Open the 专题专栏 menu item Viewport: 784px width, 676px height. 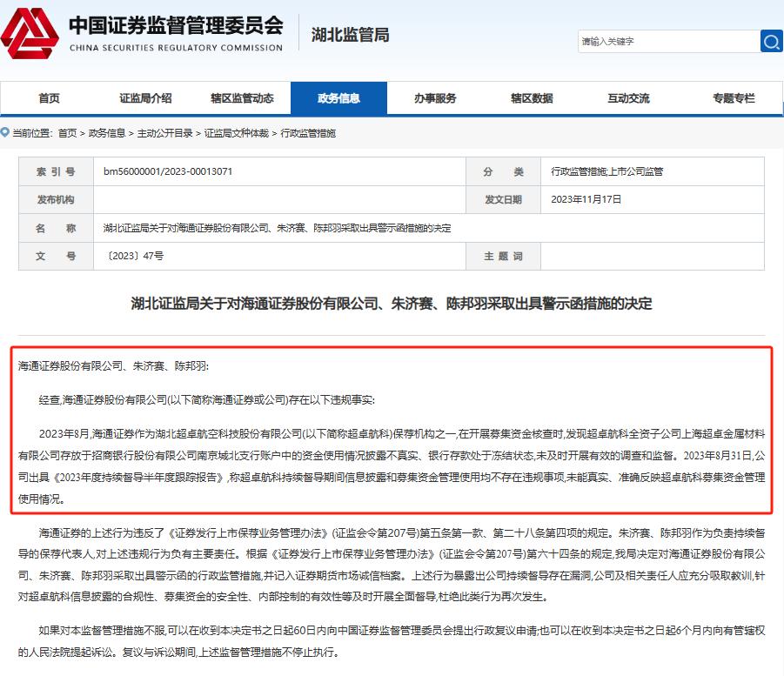tap(734, 98)
